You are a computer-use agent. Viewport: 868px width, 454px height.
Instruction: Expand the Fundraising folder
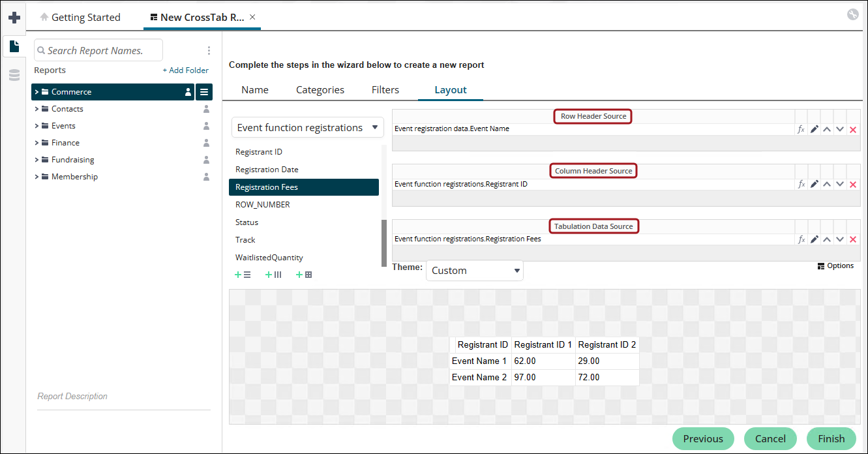[x=37, y=160]
